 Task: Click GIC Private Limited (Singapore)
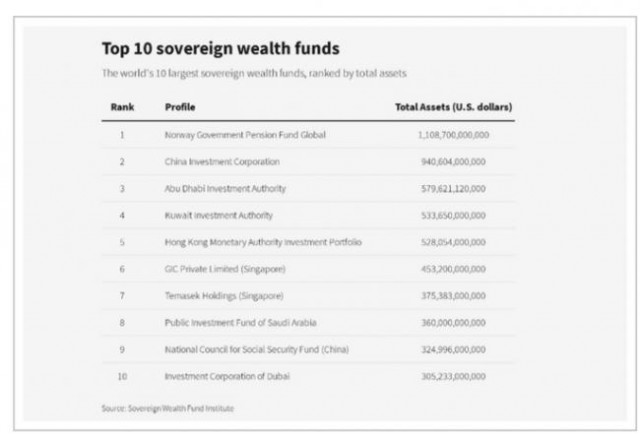point(224,269)
